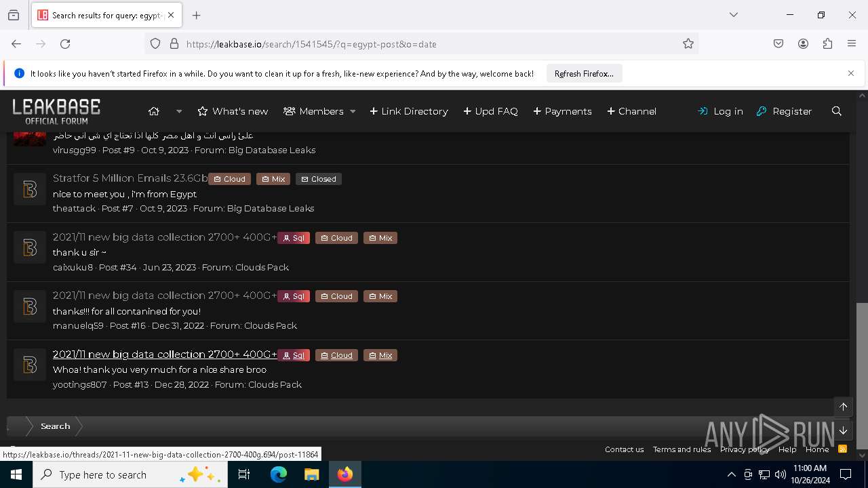Show hidden system tray icons
This screenshot has width=868, height=488.
[731, 474]
